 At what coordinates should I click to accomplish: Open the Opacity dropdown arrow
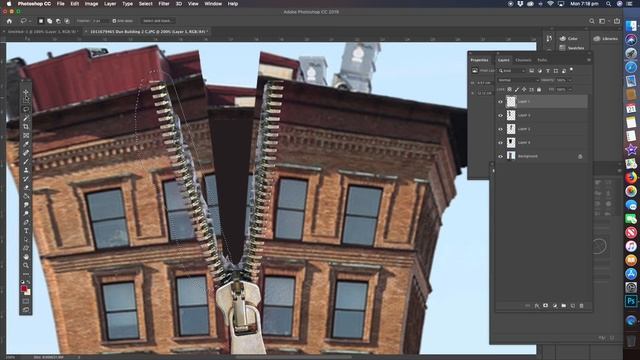click(570, 80)
